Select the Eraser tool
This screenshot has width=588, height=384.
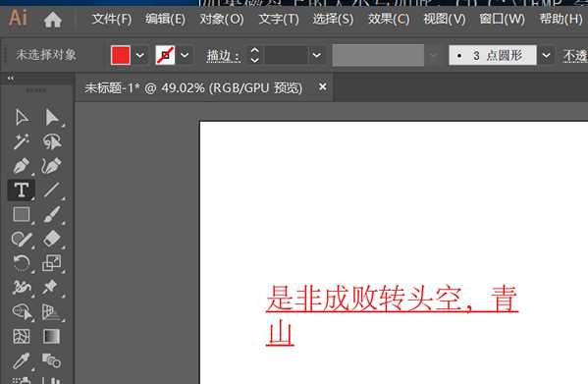52,239
